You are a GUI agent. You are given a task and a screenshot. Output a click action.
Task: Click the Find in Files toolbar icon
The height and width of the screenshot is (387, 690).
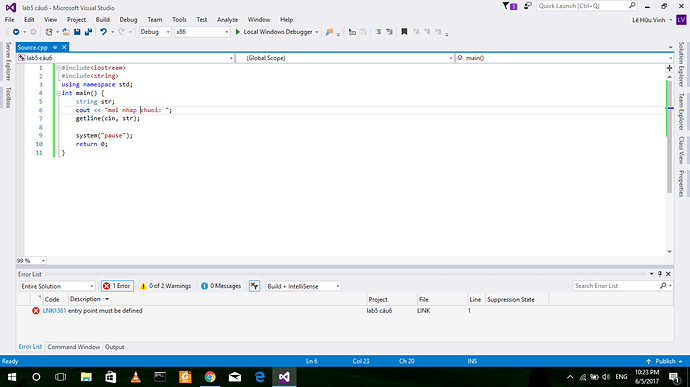pyautogui.click(x=329, y=32)
